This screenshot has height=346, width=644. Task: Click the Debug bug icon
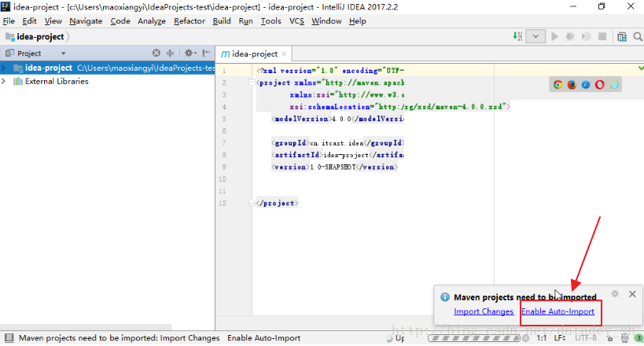click(570, 37)
